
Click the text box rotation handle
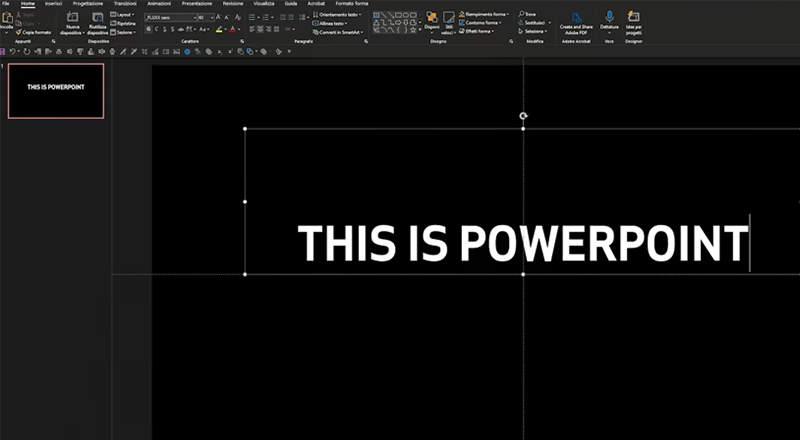[523, 116]
